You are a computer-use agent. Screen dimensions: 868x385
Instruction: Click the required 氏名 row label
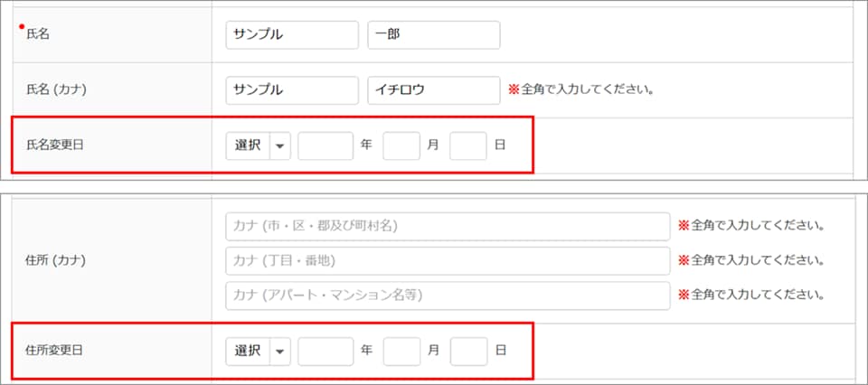pos(37,35)
